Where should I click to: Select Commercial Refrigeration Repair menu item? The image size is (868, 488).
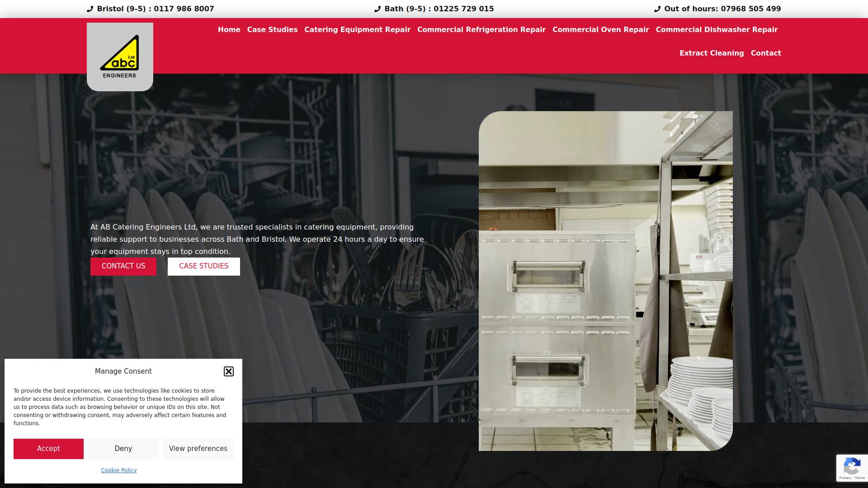coord(481,30)
